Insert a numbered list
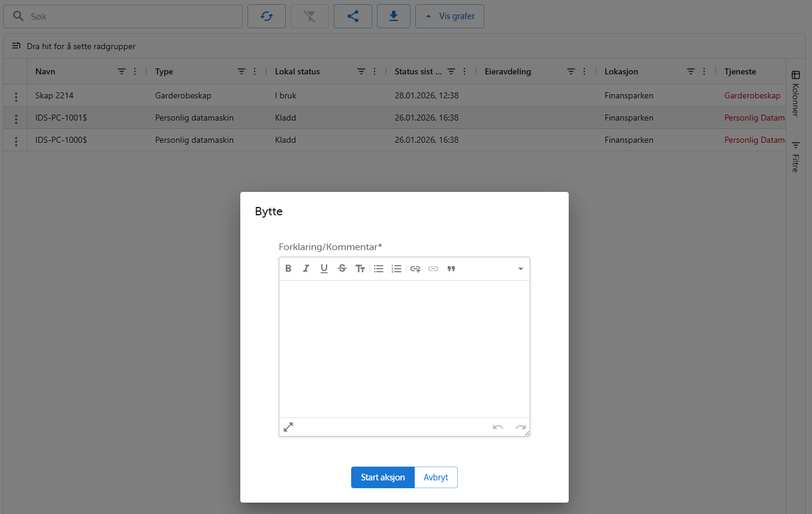The image size is (812, 514). [x=396, y=269]
